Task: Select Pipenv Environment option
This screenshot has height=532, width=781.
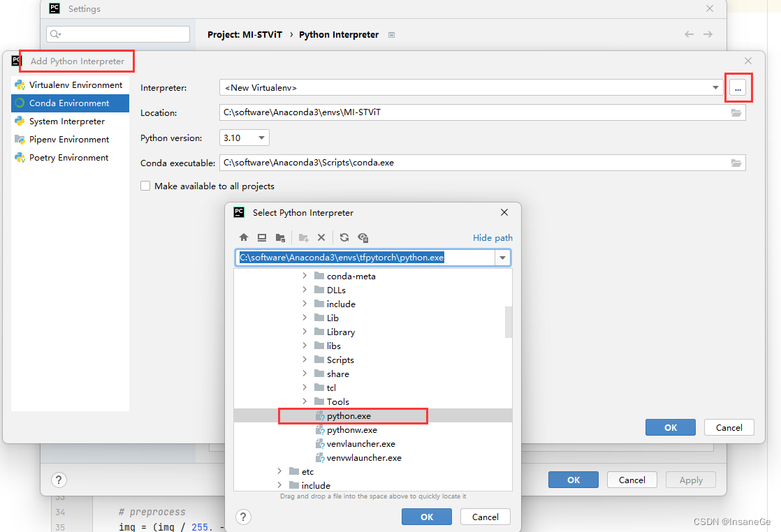Action: click(70, 140)
